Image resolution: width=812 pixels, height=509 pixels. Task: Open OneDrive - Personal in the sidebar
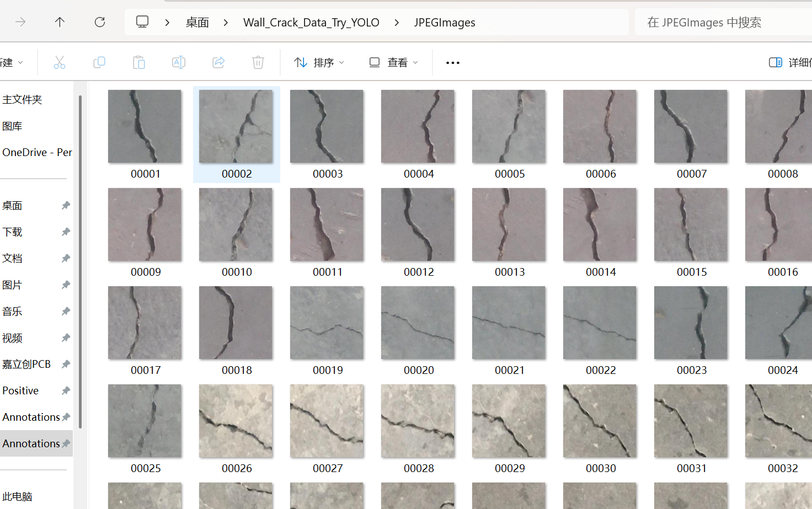pos(36,152)
